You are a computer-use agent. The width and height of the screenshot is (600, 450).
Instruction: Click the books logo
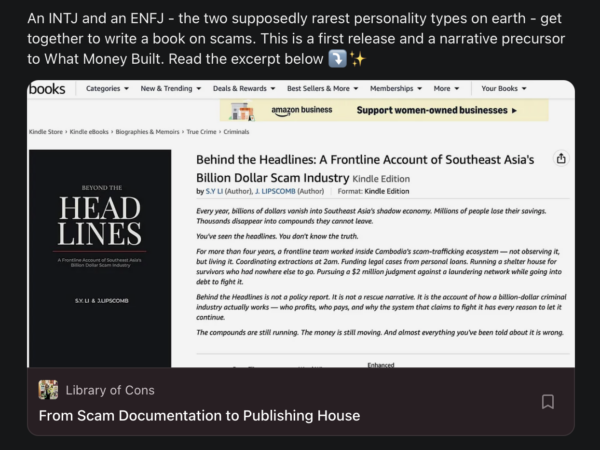pos(47,89)
